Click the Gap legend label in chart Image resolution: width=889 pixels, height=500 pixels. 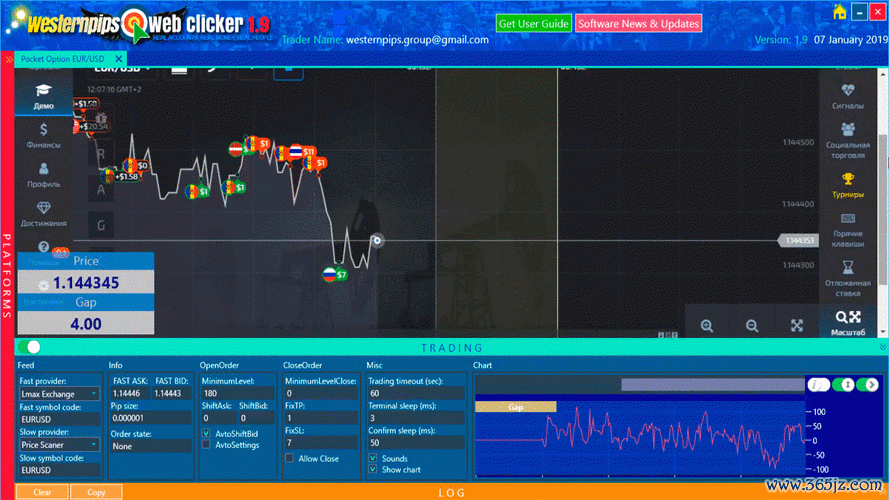(x=515, y=407)
